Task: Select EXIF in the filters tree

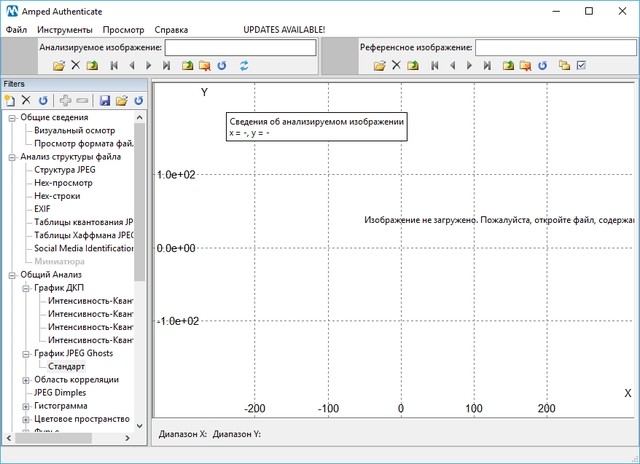Action: (42, 209)
